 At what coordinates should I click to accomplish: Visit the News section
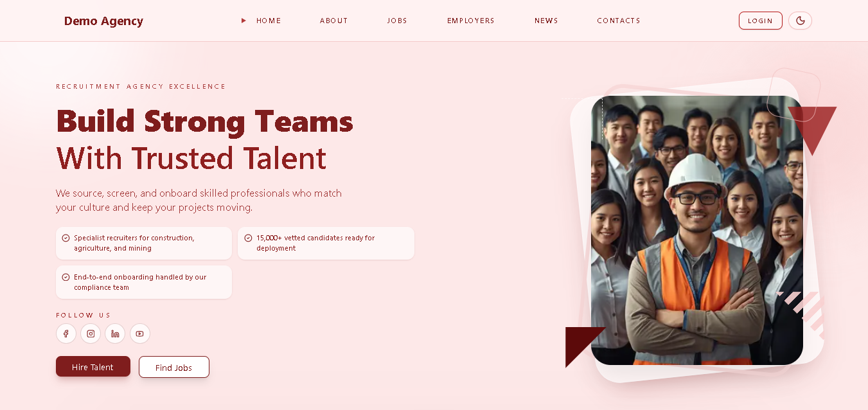(546, 21)
